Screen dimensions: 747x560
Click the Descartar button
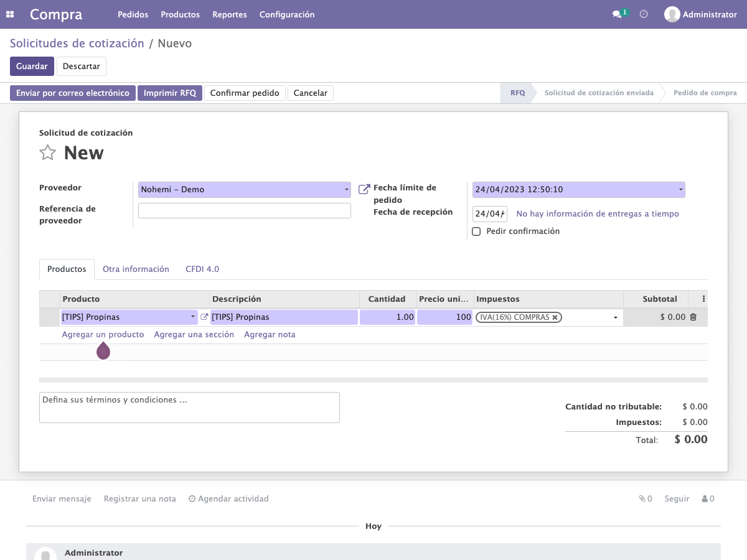(x=82, y=67)
